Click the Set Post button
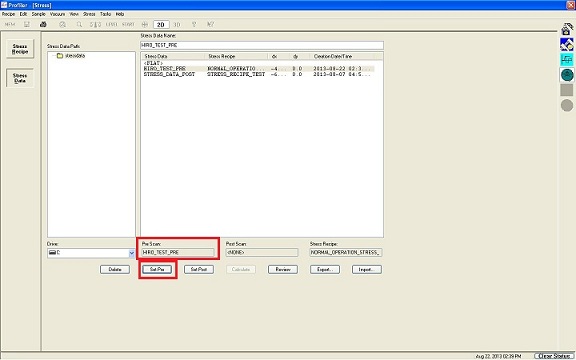The width and height of the screenshot is (576, 360). tap(199, 269)
